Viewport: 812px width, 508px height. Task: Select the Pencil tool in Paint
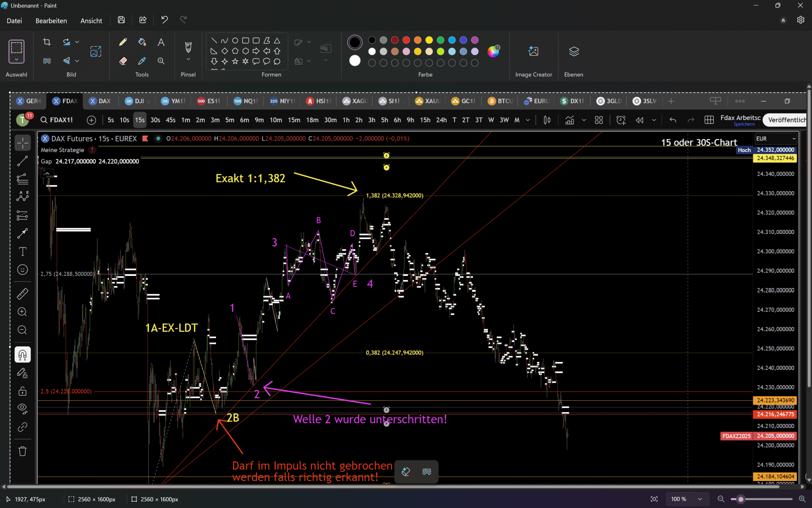click(x=123, y=42)
